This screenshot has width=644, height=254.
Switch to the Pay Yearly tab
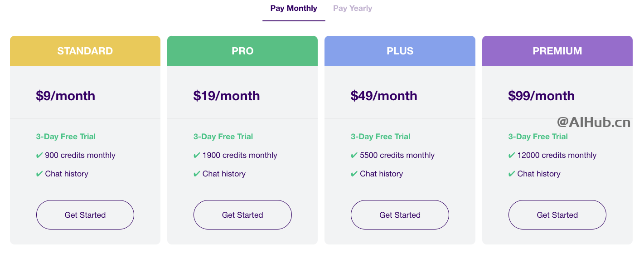tap(353, 8)
